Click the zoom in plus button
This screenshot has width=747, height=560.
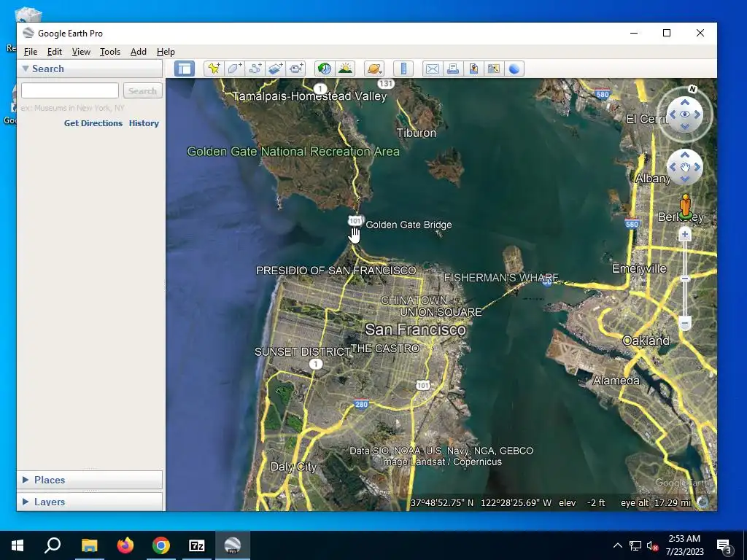684,234
